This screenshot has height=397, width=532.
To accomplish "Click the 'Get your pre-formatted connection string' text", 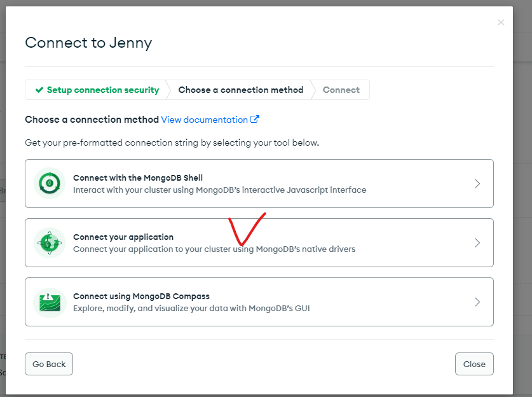I will [x=172, y=143].
